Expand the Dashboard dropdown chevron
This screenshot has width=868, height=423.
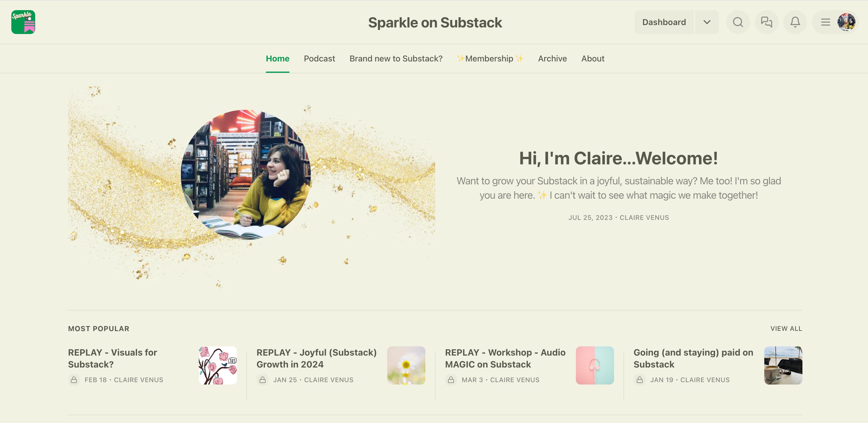point(707,22)
